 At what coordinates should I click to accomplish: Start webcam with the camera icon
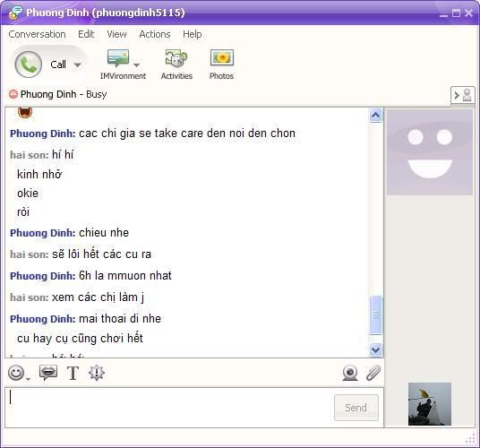tap(350, 373)
